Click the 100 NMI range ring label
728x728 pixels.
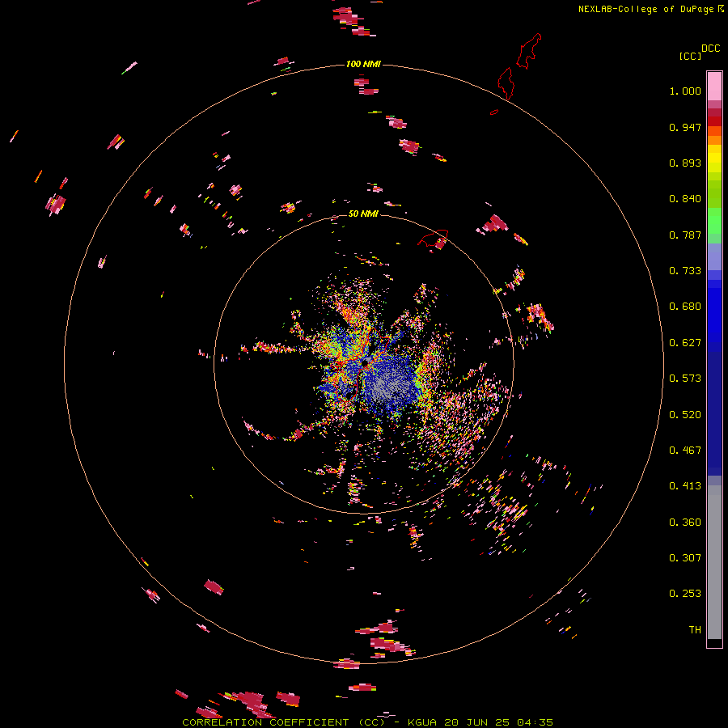point(363,64)
